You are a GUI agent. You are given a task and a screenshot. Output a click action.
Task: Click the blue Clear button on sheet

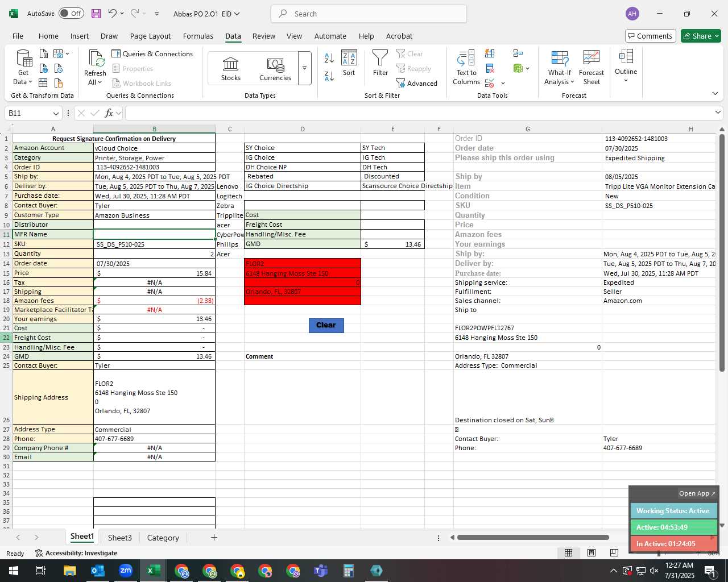326,325
